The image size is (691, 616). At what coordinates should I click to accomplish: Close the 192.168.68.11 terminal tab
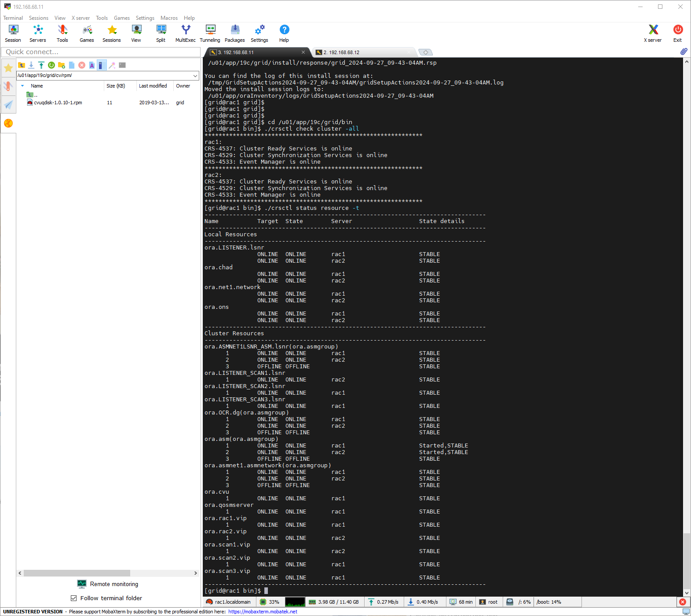[x=303, y=52]
